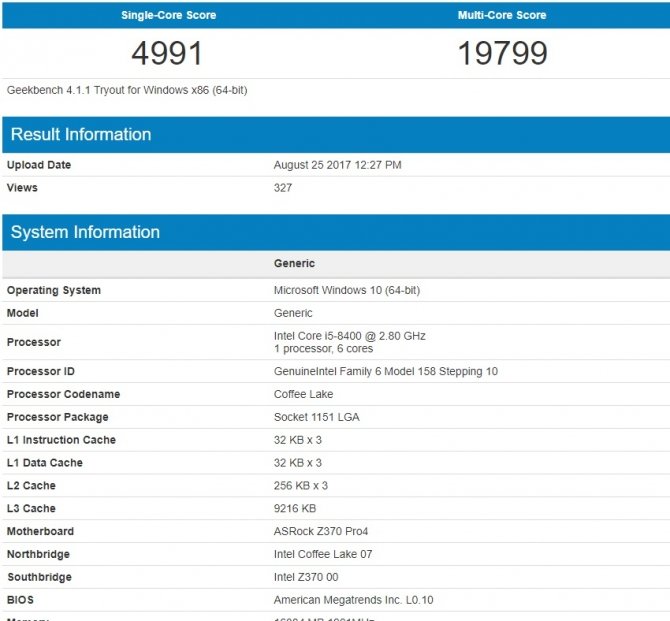The height and width of the screenshot is (621, 670).
Task: Select the Processor Codename label
Action: (63, 394)
